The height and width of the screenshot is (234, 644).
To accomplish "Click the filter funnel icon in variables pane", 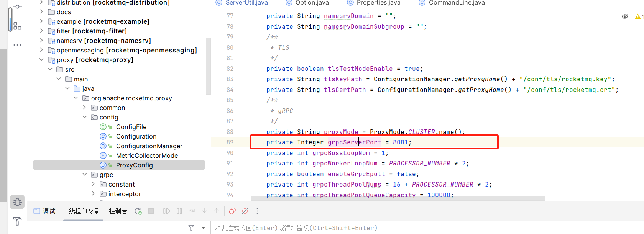I will 191,228.
